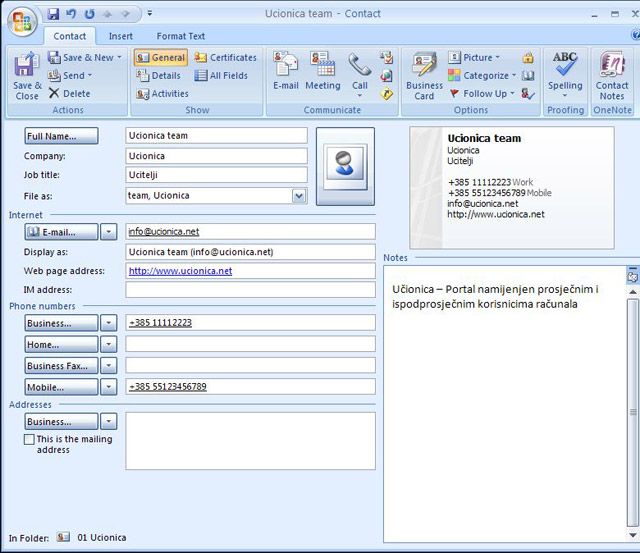Expand the Home phone type dropdown
The height and width of the screenshot is (553, 640).
pyautogui.click(x=109, y=344)
